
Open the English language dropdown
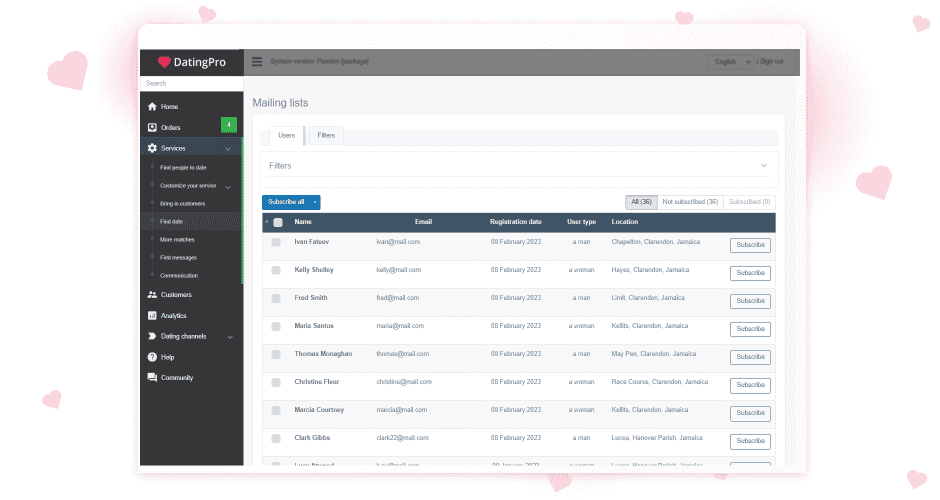[x=731, y=62]
